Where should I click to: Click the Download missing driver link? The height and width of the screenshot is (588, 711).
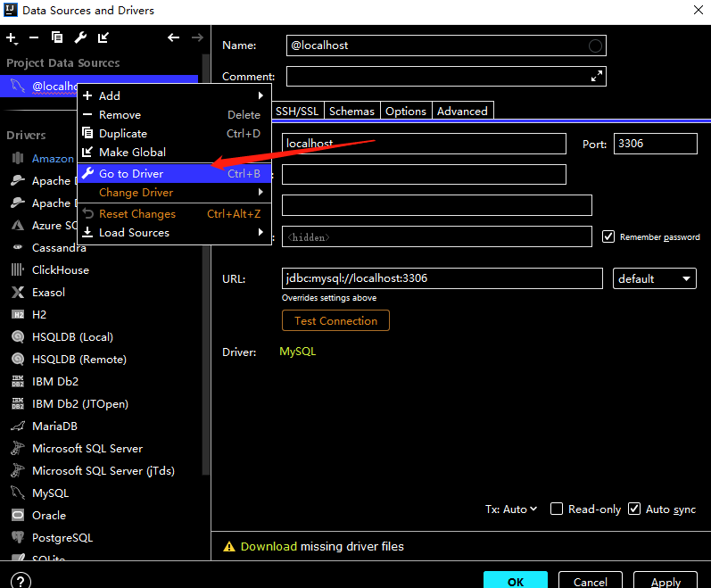point(269,546)
